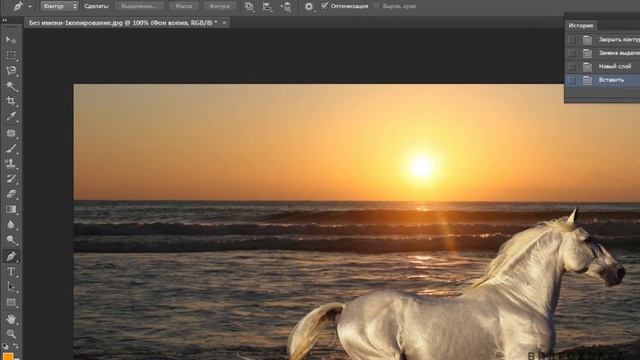Reset to default colors
The image size is (640, 360).
point(5,347)
